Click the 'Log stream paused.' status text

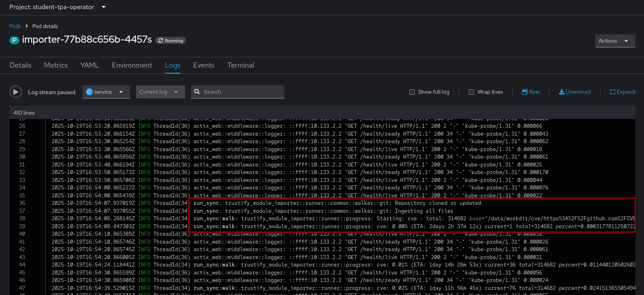tap(52, 92)
